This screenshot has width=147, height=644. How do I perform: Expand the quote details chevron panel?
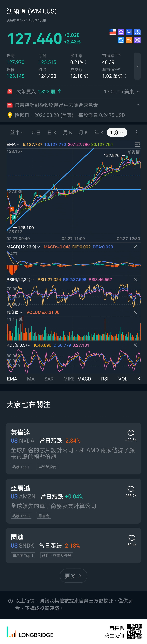click(137, 66)
